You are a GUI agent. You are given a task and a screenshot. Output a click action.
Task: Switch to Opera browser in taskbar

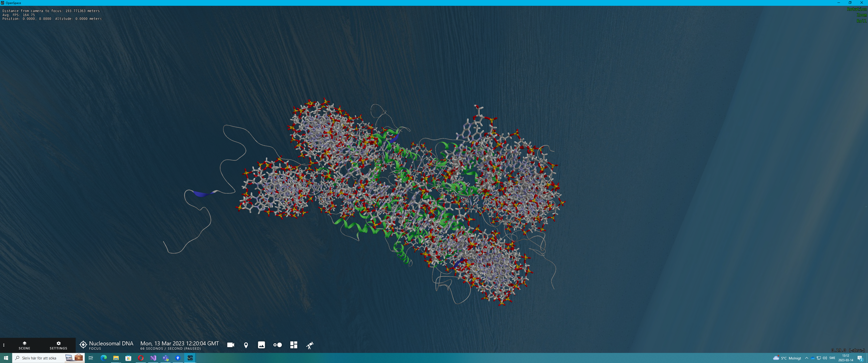pyautogui.click(x=141, y=358)
